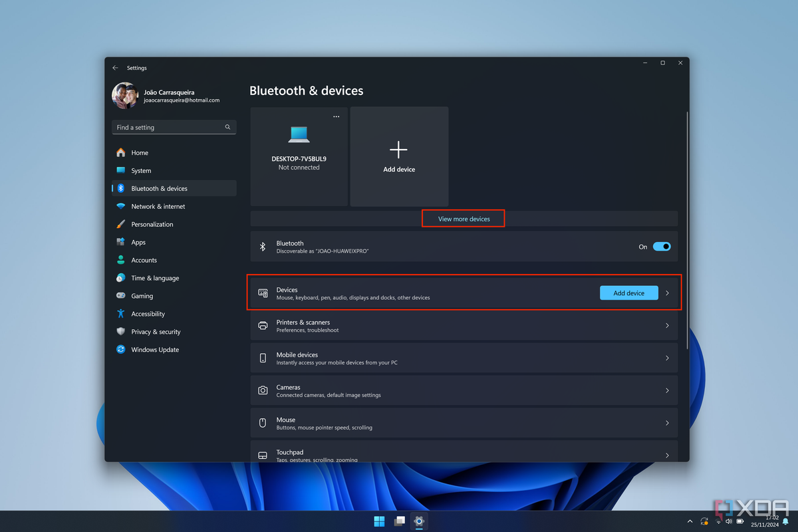Click the Accessibility figure icon in sidebar
798x532 pixels.
120,313
